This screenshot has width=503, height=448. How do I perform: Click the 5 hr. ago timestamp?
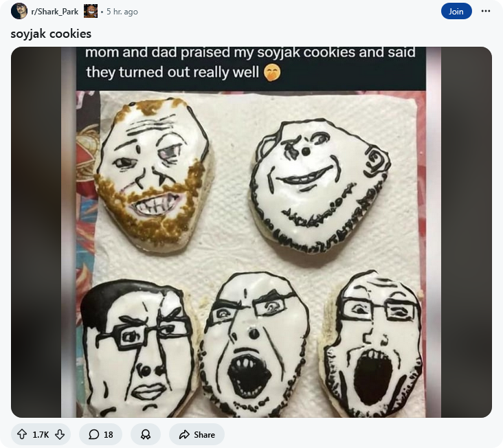[x=122, y=12]
